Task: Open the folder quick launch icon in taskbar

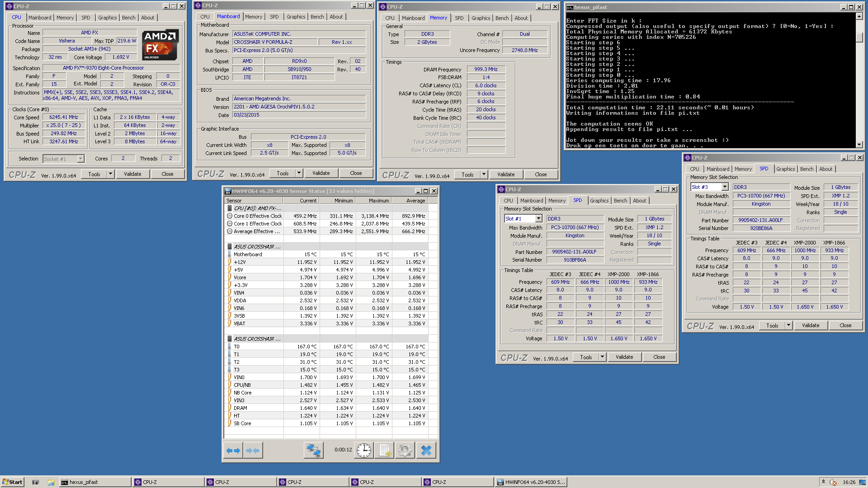Action: [51, 482]
